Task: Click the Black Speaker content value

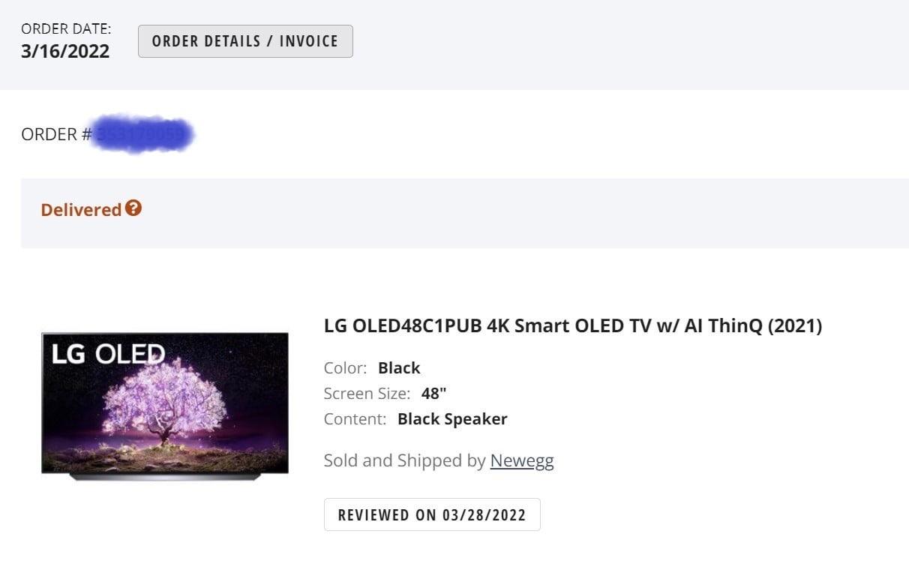Action: click(452, 419)
